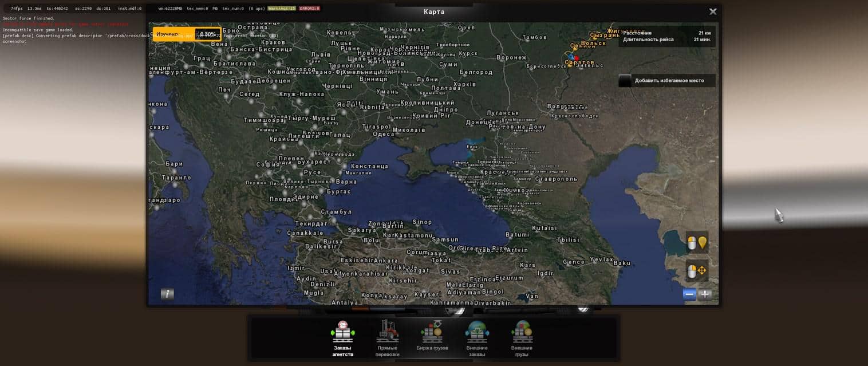Click the info 'i' button on the map
868x366 pixels.
167,294
